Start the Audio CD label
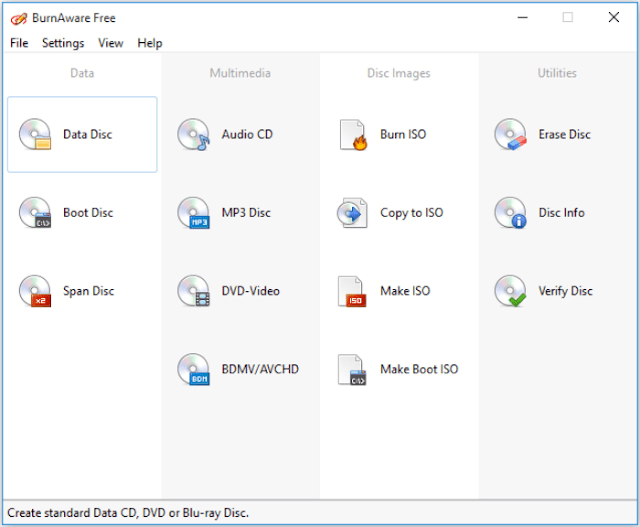Image resolution: width=640 pixels, height=527 pixels. (x=247, y=134)
